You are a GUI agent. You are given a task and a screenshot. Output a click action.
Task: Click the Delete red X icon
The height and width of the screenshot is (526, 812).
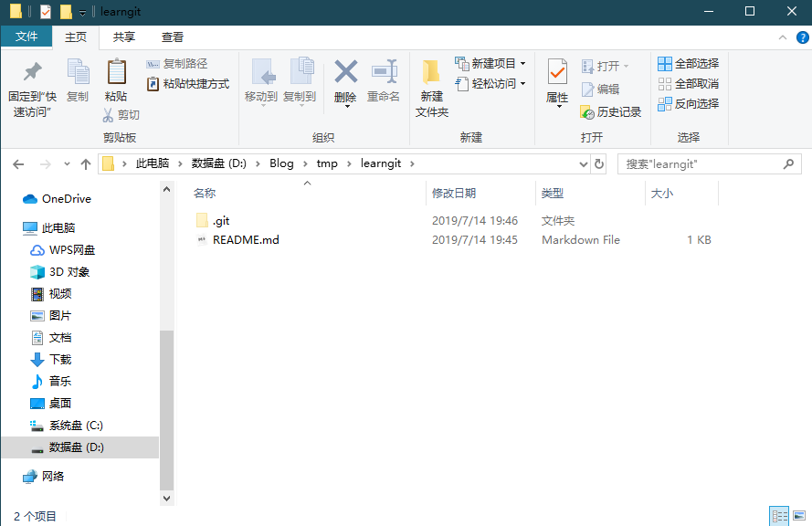pos(345,72)
